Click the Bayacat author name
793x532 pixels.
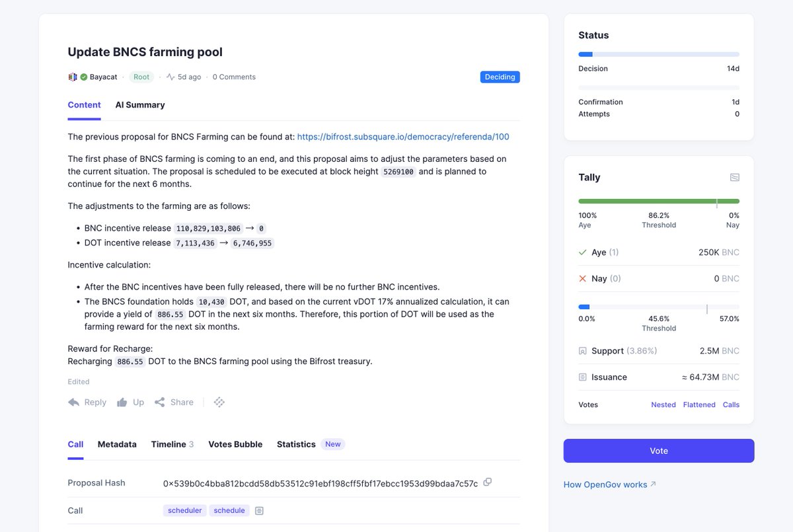click(104, 77)
